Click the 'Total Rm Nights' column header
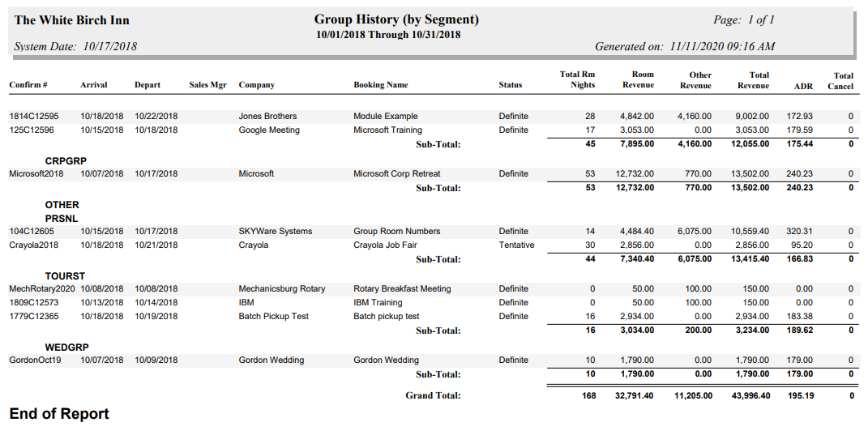 tap(577, 79)
